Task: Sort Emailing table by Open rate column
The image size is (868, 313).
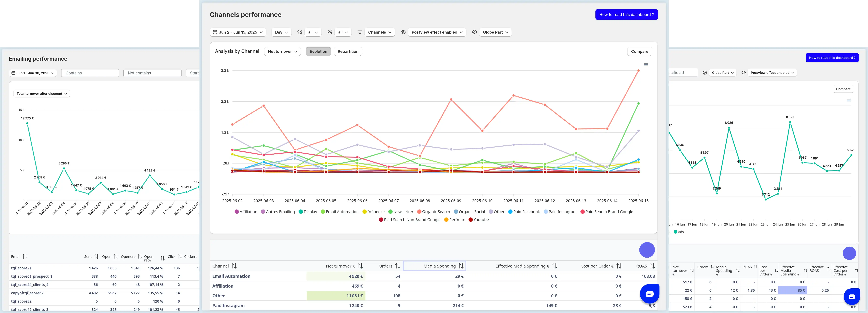Action: click(162, 258)
